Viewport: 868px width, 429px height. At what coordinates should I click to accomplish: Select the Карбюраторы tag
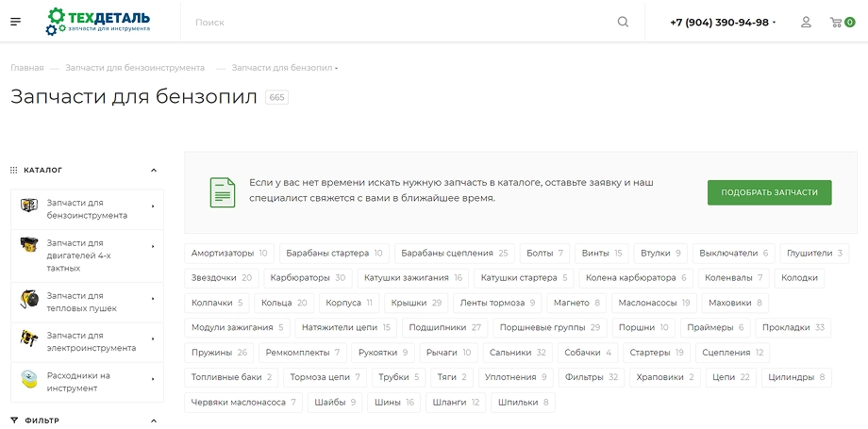pos(308,278)
